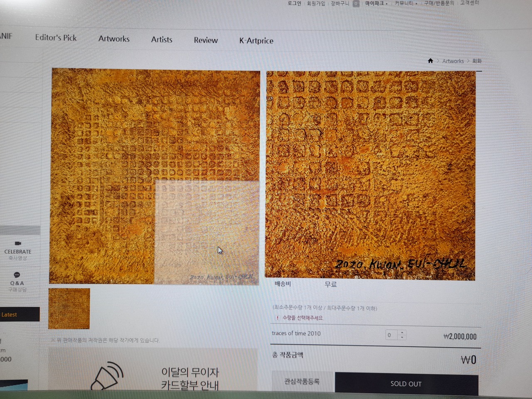The image size is (532, 399).
Task: Click the 관심작품등록 wishlist button
Action: click(x=302, y=382)
